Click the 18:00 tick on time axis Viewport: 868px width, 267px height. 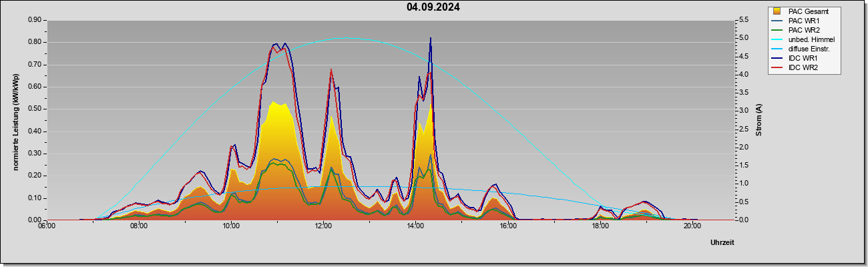[600, 226]
